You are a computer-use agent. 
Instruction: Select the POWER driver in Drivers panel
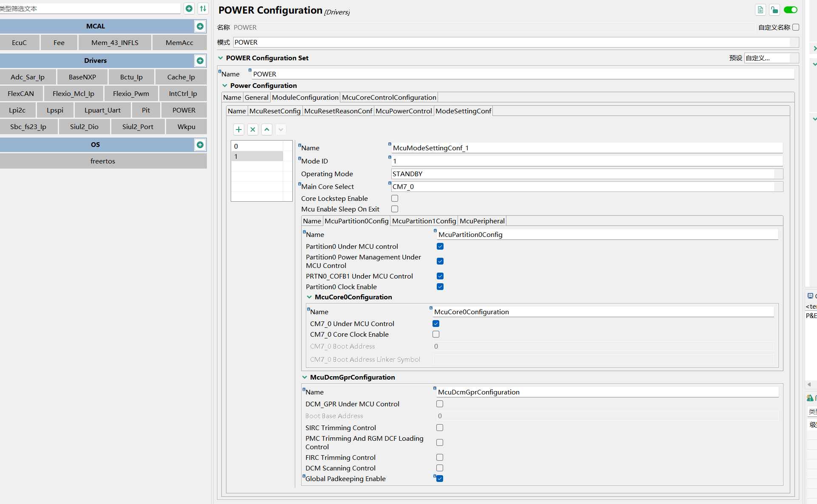(184, 110)
